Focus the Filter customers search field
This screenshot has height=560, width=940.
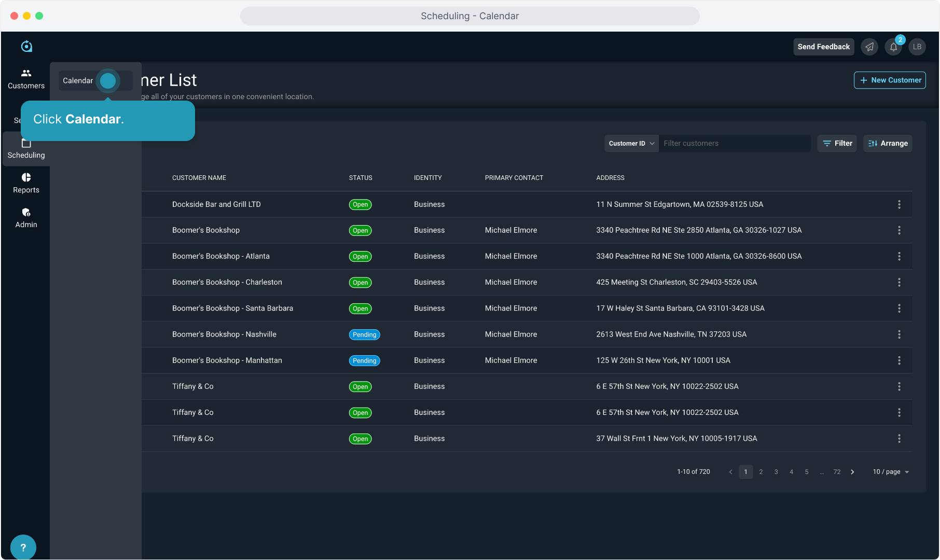tap(734, 144)
